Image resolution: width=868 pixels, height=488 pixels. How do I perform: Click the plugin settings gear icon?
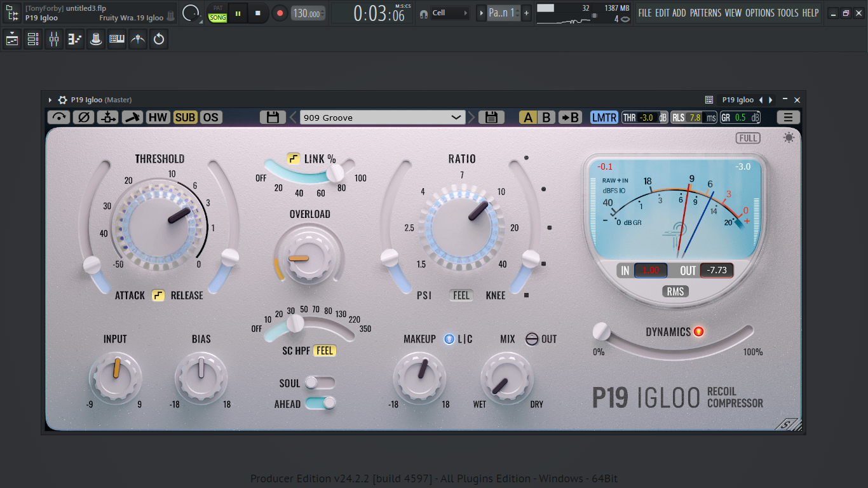click(x=62, y=100)
